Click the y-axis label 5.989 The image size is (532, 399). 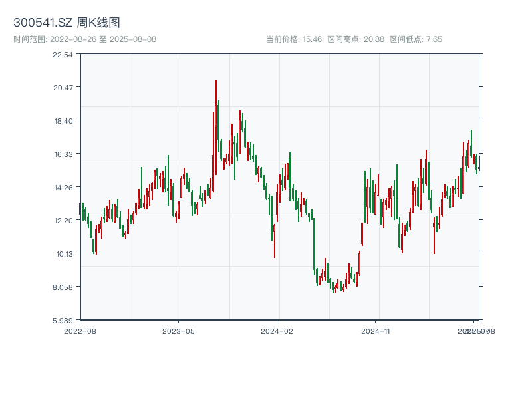click(63, 321)
